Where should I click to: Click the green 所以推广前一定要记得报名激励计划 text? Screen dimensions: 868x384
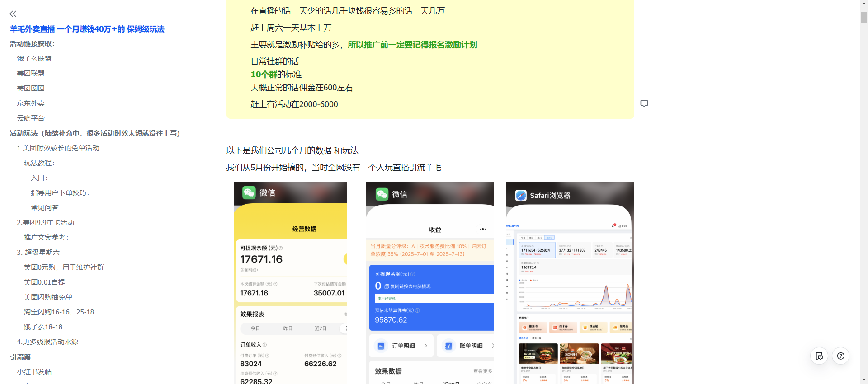point(412,45)
